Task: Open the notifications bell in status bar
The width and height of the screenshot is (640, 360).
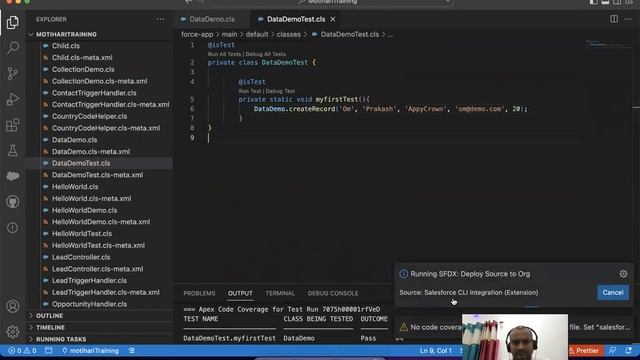Action: pos(628,351)
